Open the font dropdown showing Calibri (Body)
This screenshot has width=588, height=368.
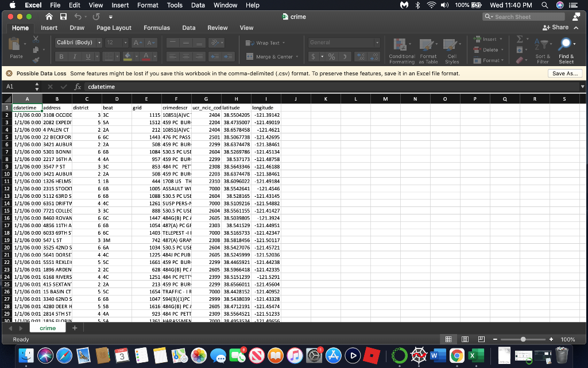coord(79,43)
